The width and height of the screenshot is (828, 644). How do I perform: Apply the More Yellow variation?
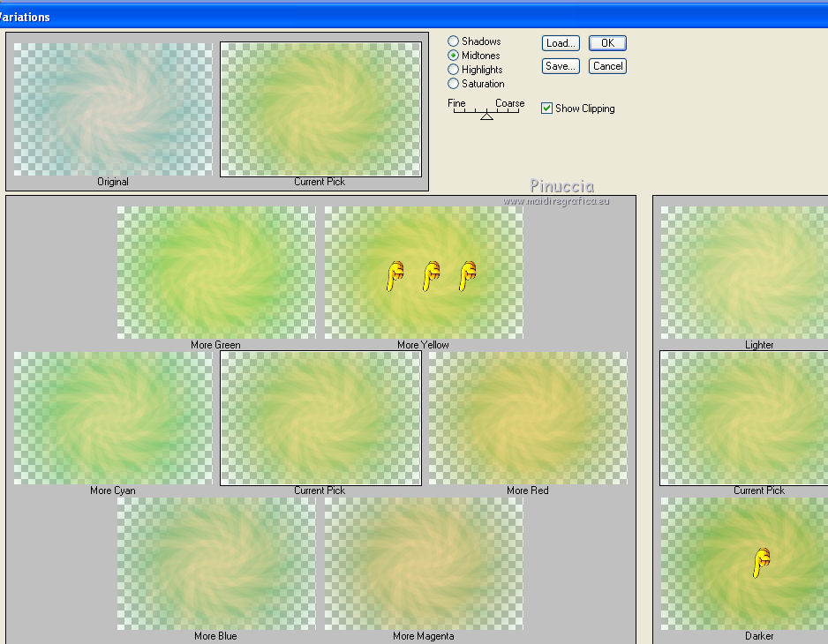[424, 273]
